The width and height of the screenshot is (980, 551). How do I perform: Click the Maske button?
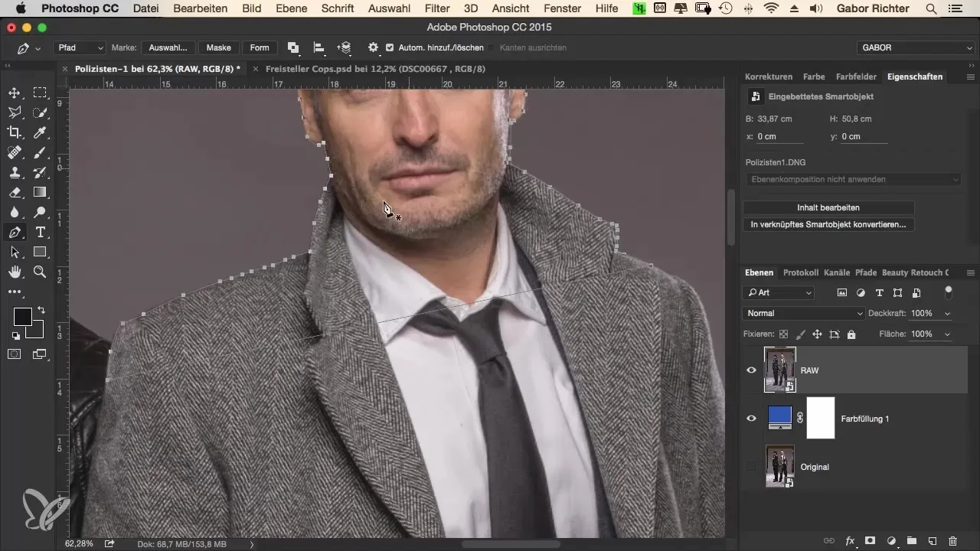218,47
